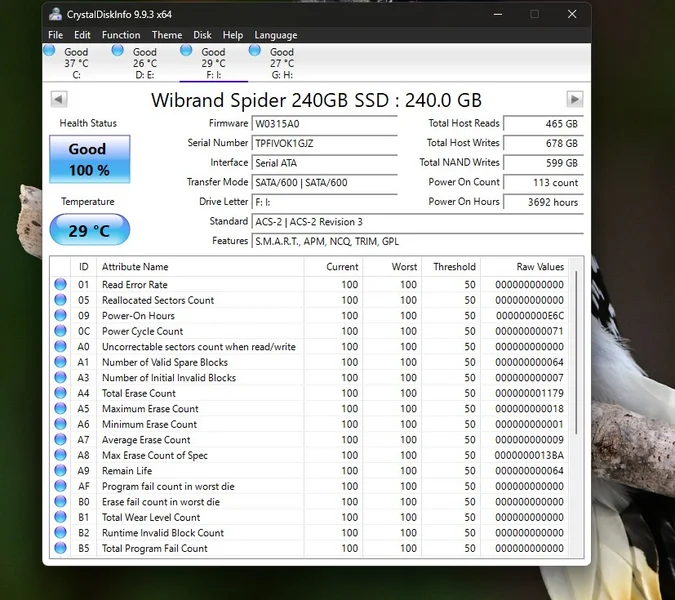Click status orb of Average Erase Count row
Viewport: 675px width, 600px height.
point(60,439)
